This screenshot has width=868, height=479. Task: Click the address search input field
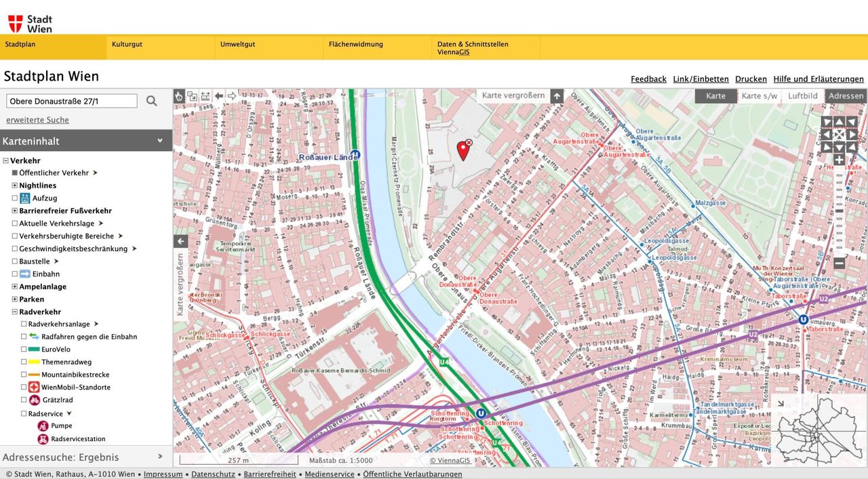tap(71, 101)
